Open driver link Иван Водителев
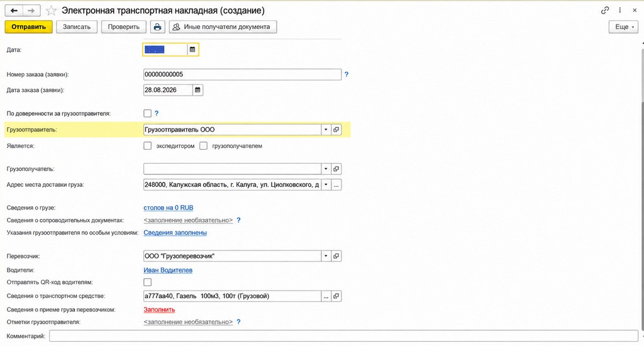Viewport: 644px width, 346px height. (x=168, y=270)
